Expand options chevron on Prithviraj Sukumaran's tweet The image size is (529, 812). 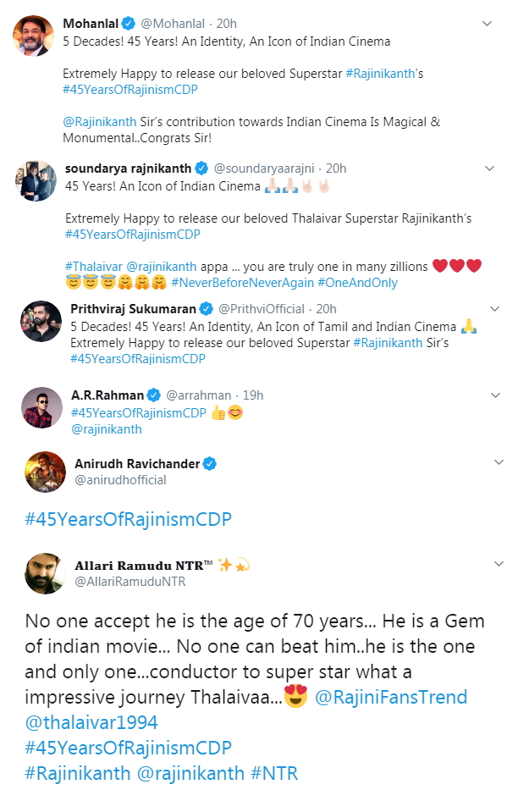pyautogui.click(x=495, y=308)
